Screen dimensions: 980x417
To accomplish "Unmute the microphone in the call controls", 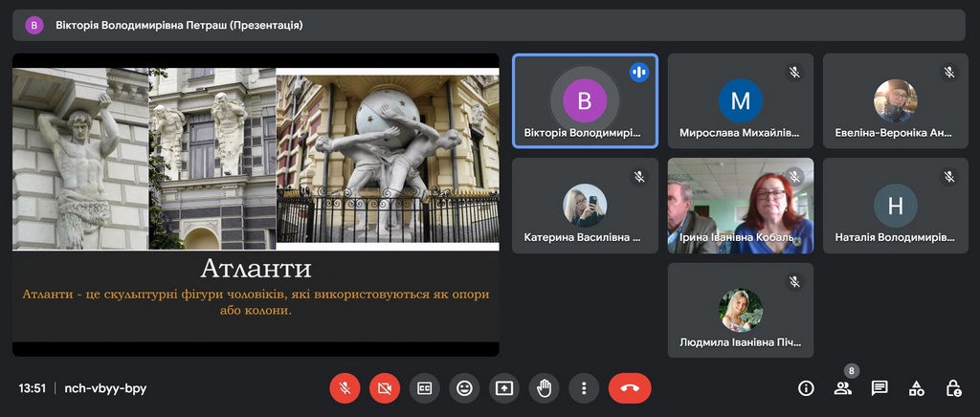I will point(345,388).
